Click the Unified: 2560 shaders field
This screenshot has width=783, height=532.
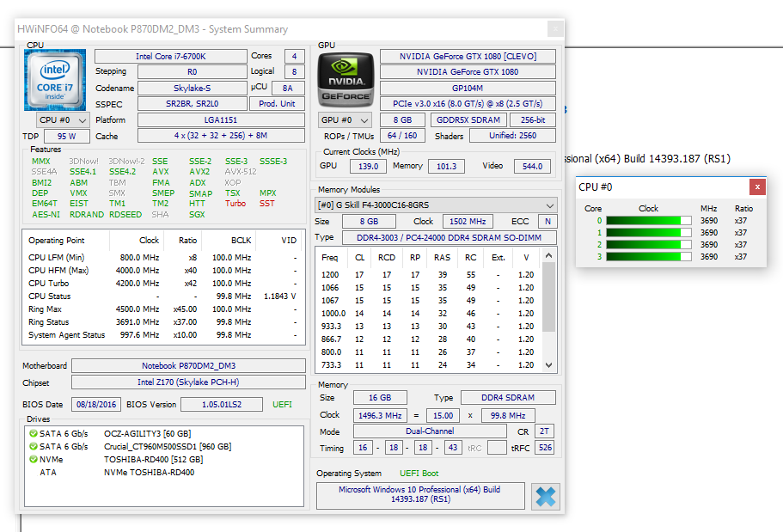coord(513,136)
